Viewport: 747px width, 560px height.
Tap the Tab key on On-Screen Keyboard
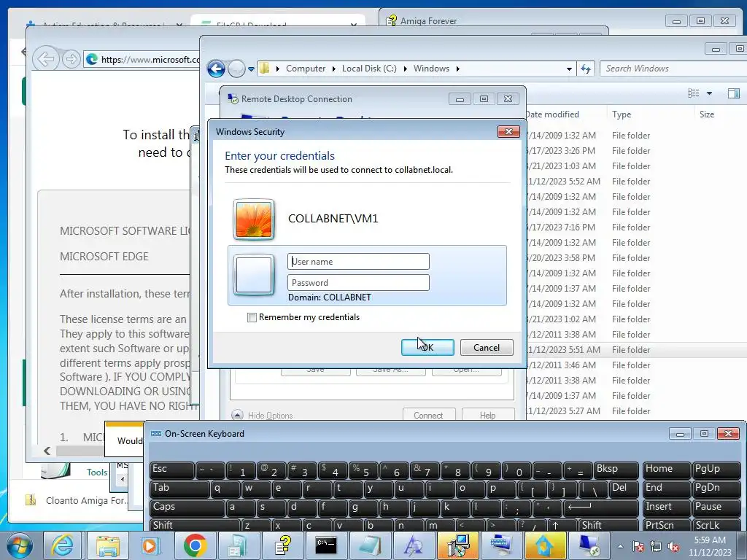[x=179, y=489]
